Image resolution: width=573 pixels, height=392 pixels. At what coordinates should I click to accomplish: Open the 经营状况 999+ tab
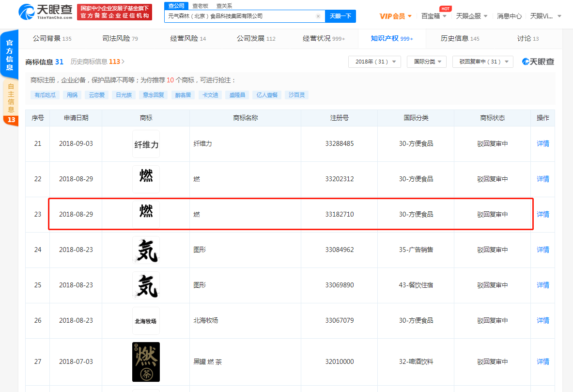pyautogui.click(x=324, y=38)
